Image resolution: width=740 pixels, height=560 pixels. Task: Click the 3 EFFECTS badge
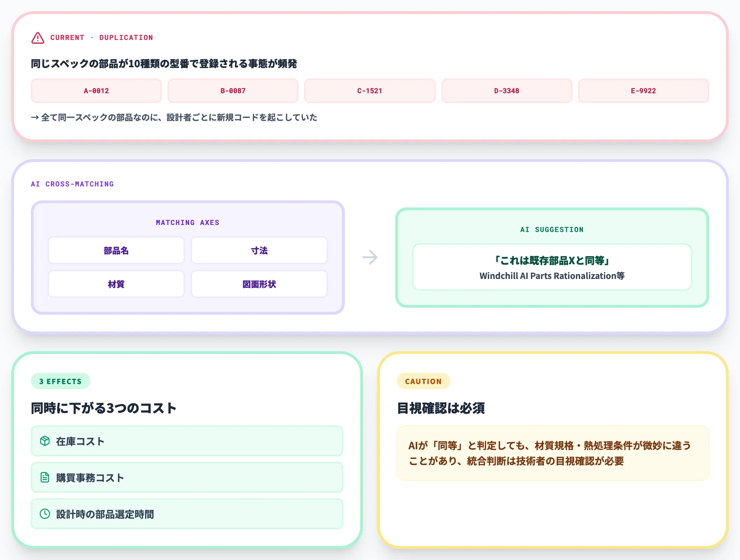(61, 381)
